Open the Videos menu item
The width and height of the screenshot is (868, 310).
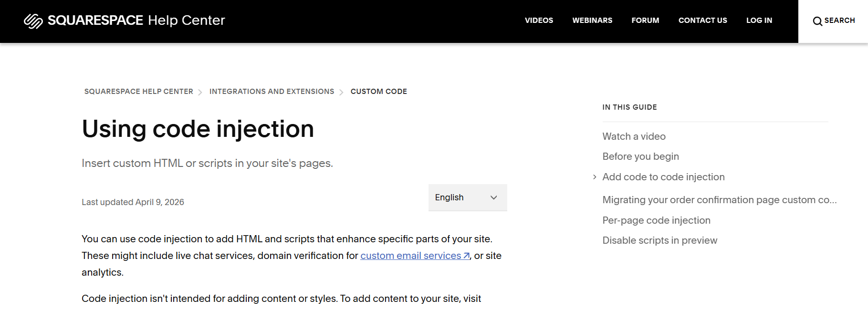(539, 21)
